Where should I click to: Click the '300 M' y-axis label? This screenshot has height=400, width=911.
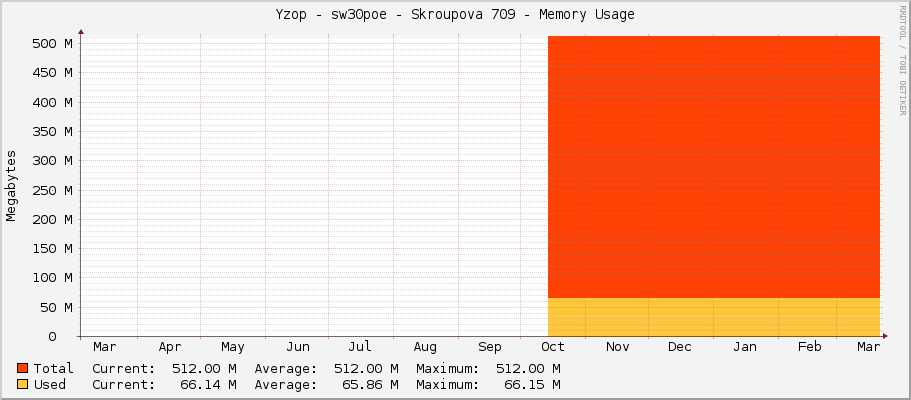53,160
